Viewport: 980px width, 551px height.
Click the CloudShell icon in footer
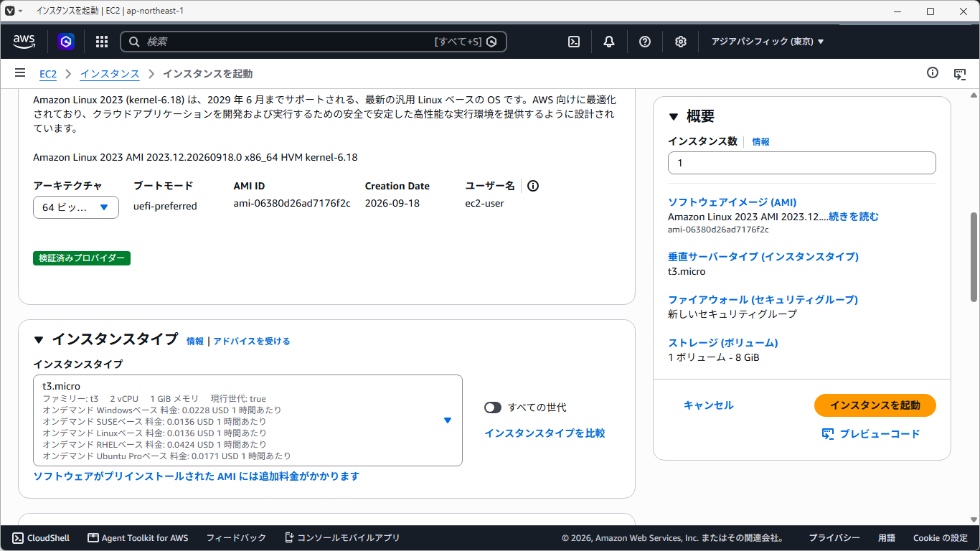click(x=18, y=538)
